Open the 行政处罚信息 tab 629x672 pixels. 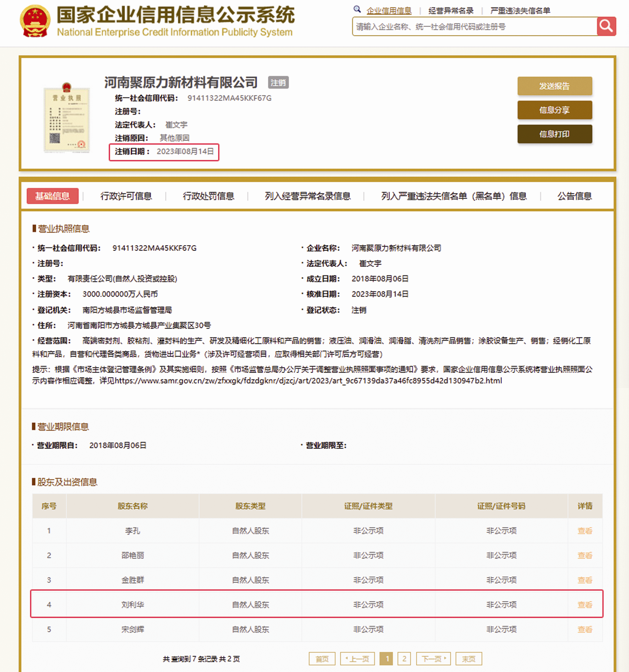(x=208, y=196)
